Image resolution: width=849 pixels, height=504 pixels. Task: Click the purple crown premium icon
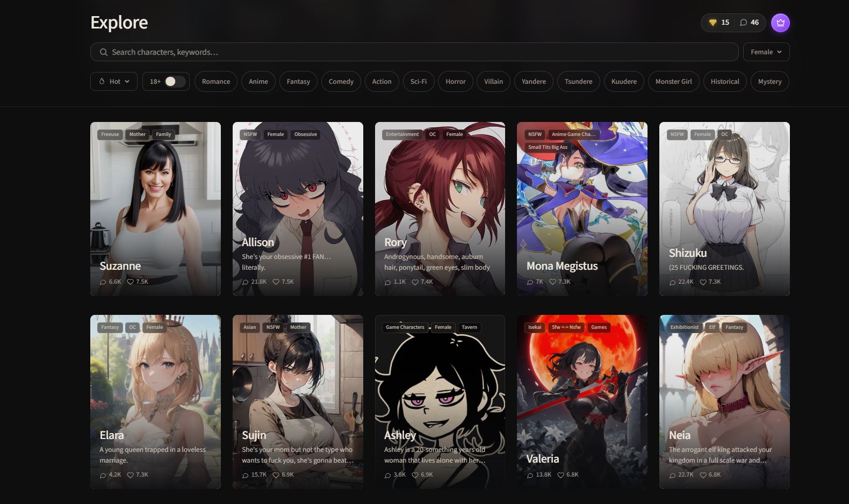(x=780, y=23)
